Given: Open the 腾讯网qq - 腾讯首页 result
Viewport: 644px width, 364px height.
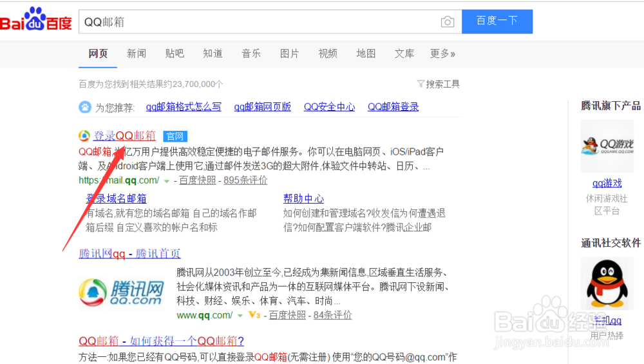Looking at the screenshot, I should pyautogui.click(x=130, y=253).
